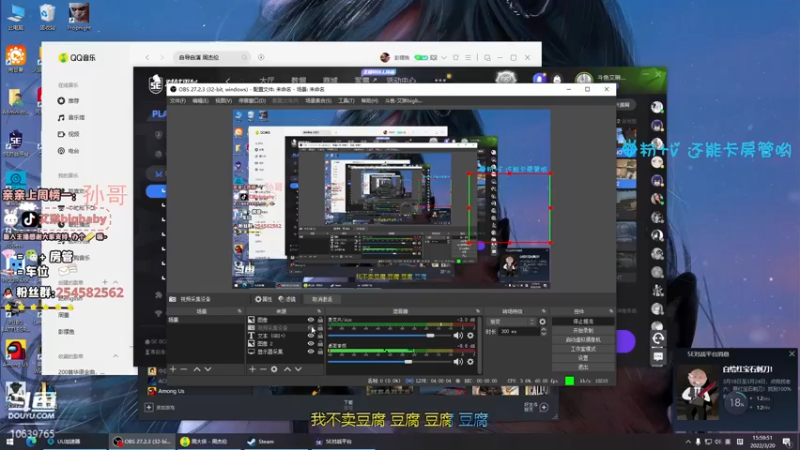Open the search icon in QQ音乐 search box
Screen dimensions: 800x450
click(244, 57)
